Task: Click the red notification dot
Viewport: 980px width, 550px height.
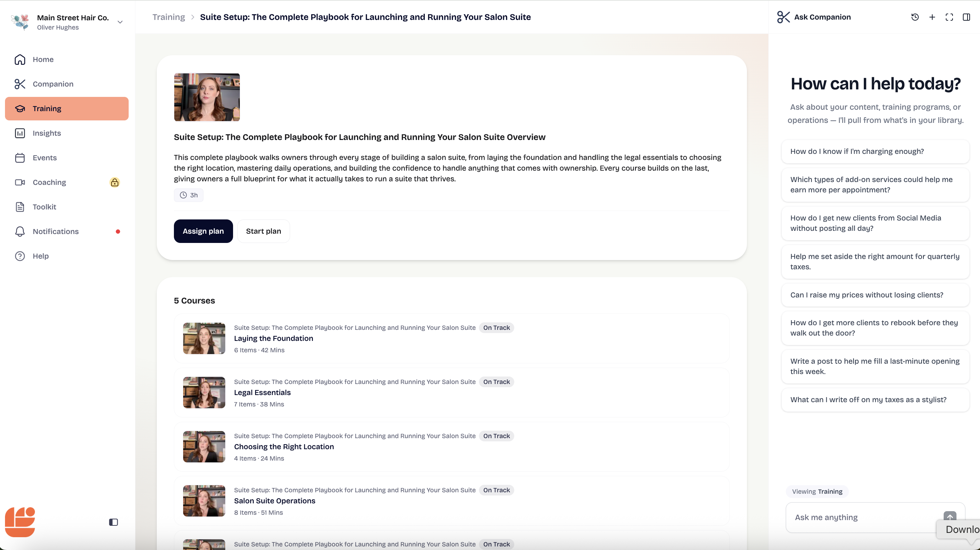Action: point(118,232)
